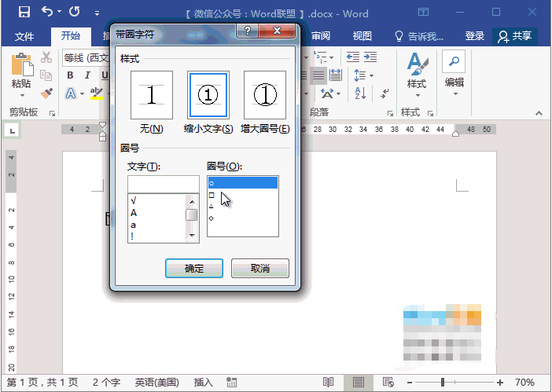552x392 pixels.
Task: Click the ruler tab selector box
Action: click(13, 130)
